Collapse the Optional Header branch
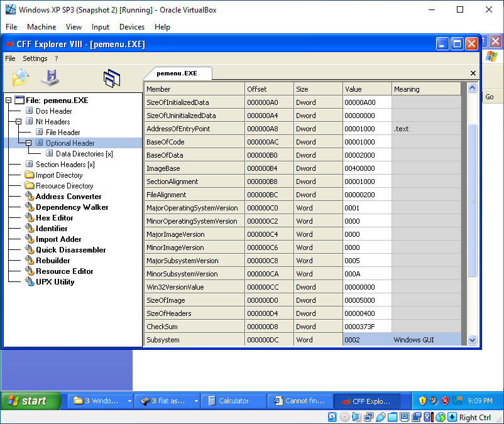 (x=29, y=143)
